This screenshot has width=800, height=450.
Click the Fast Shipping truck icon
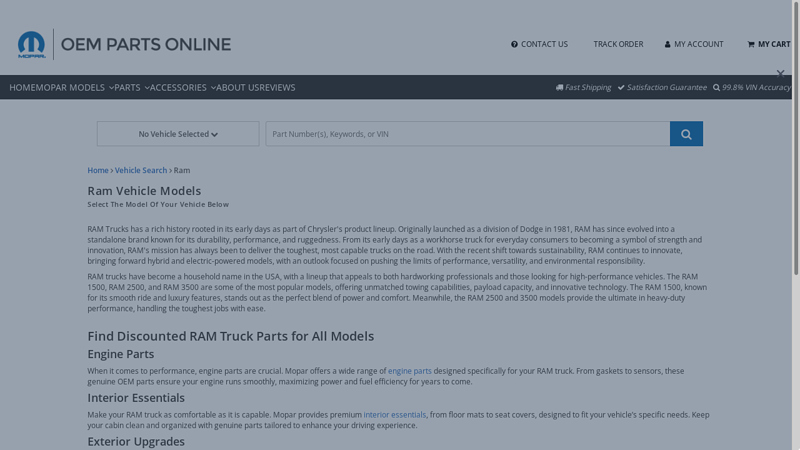[x=559, y=87]
